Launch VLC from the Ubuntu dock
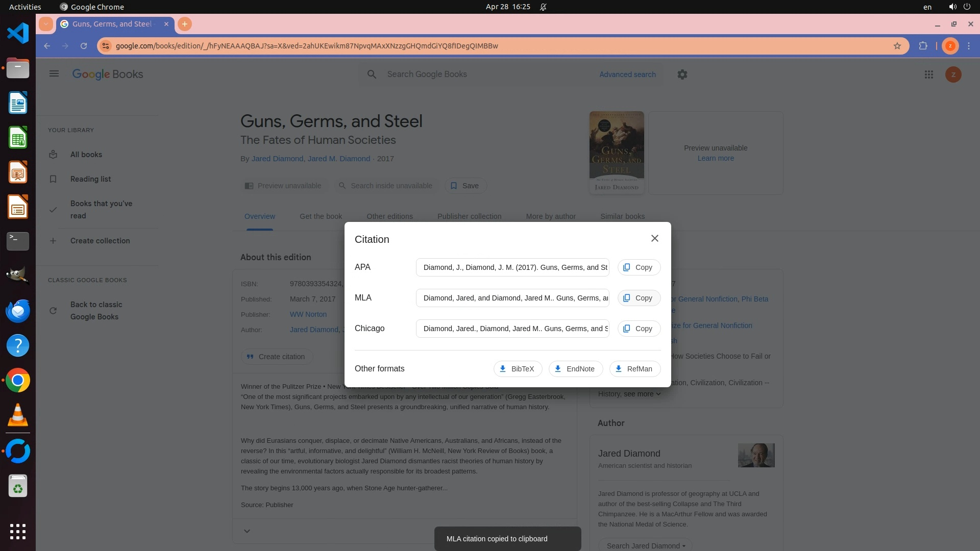This screenshot has height=551, width=980. coord(18,415)
